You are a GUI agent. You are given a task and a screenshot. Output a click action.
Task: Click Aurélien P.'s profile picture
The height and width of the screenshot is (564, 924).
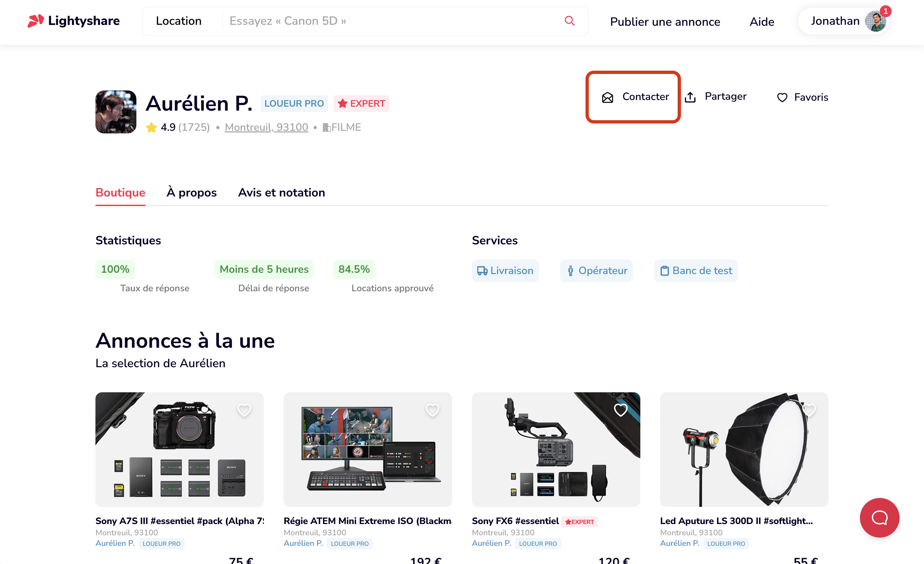116,112
